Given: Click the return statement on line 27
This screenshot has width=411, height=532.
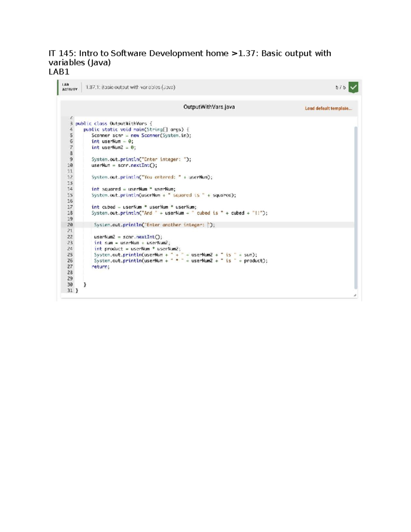Looking at the screenshot, I should 101,267.
